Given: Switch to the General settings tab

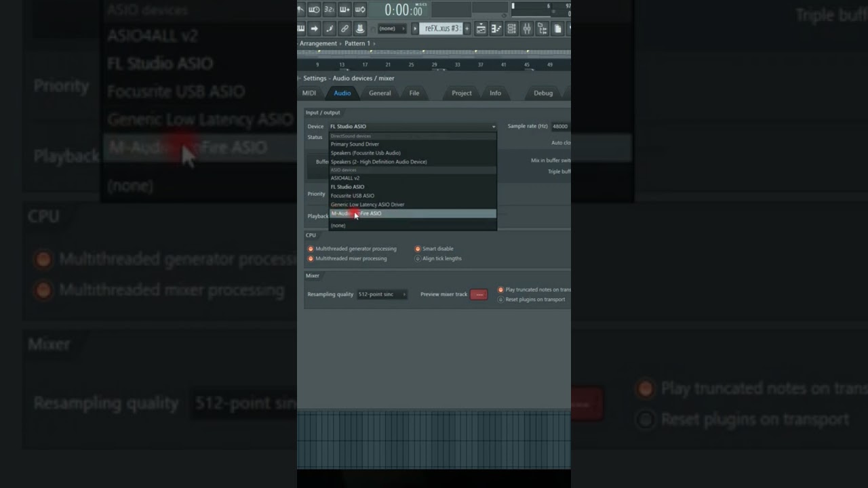Looking at the screenshot, I should click(380, 94).
